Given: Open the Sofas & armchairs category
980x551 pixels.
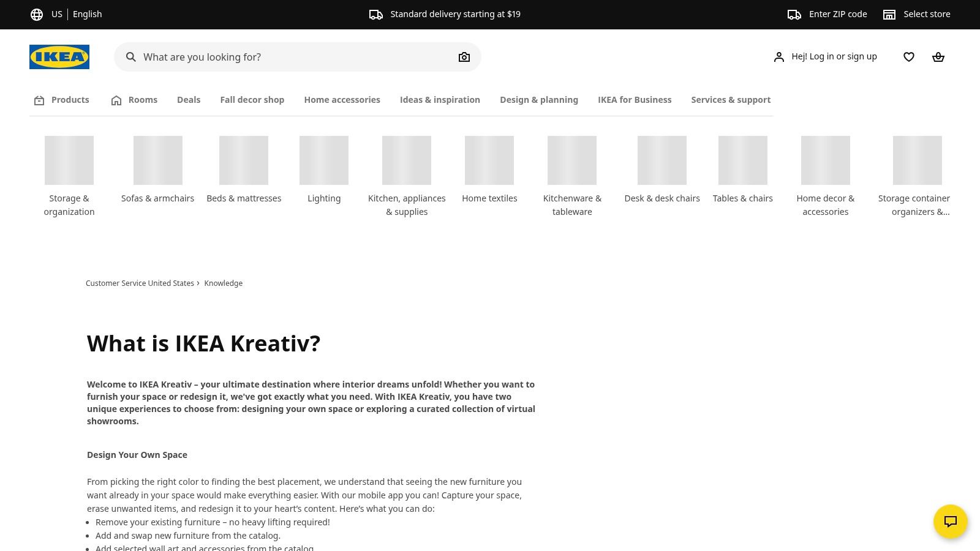Looking at the screenshot, I should pyautogui.click(x=157, y=198).
